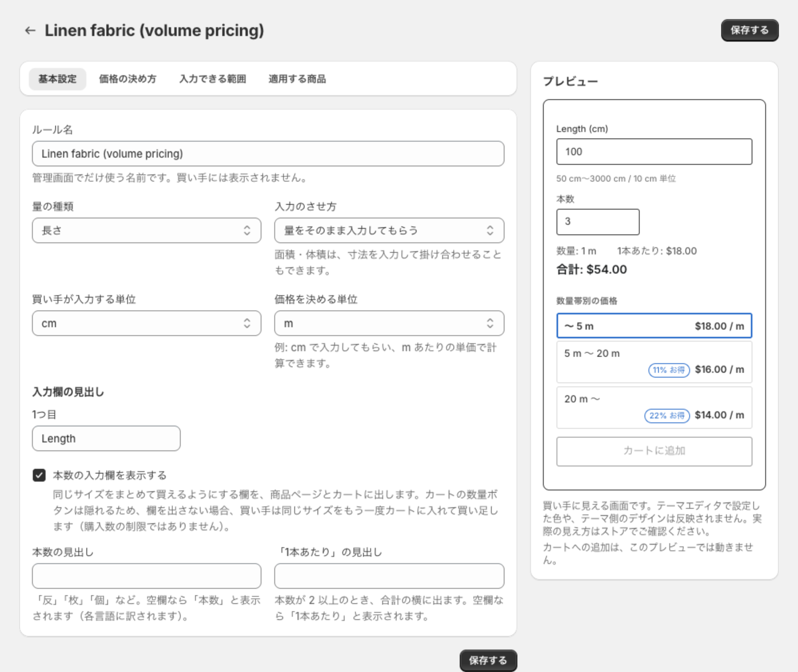Uncheck 本数の入力欄を表示する checkbox

click(x=39, y=475)
